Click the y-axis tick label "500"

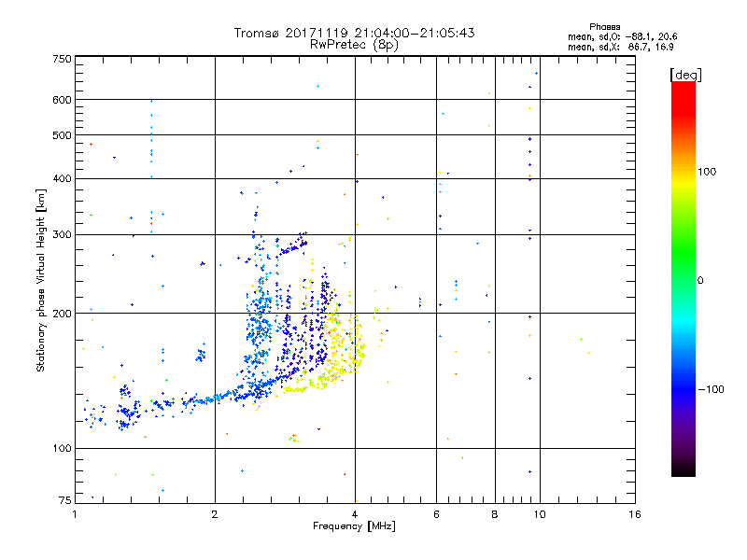coord(62,135)
